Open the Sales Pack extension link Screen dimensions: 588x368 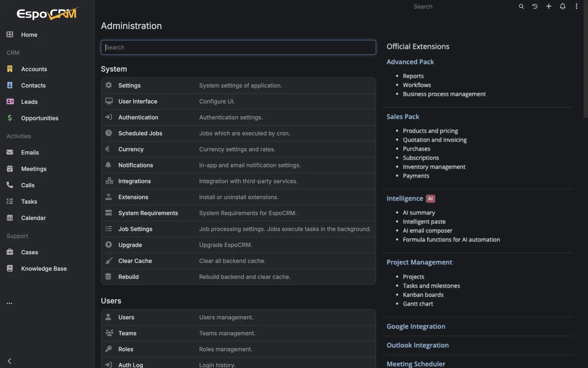[x=403, y=117]
